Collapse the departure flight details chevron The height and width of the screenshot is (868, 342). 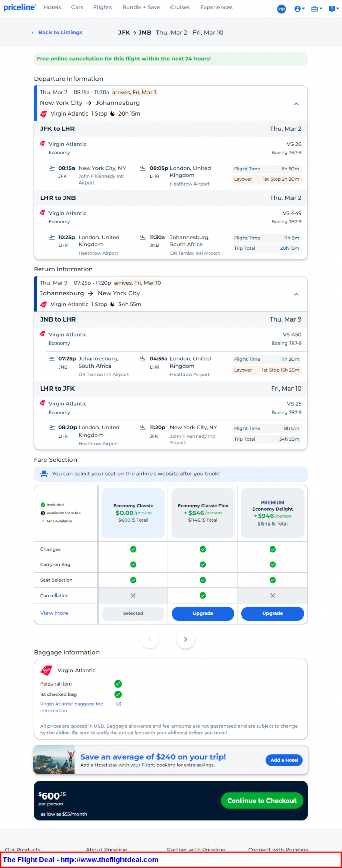296,104
